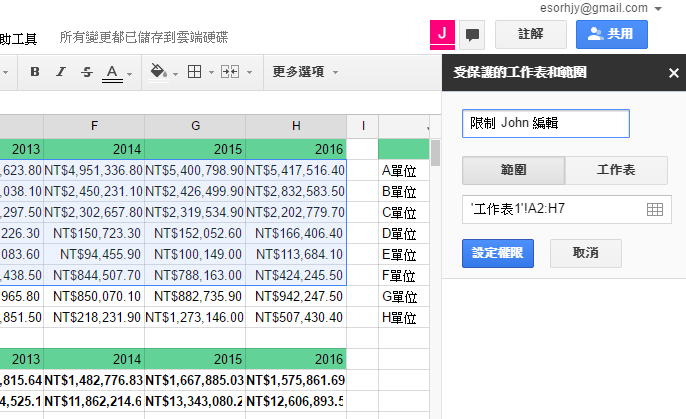Select column F header

94,126
